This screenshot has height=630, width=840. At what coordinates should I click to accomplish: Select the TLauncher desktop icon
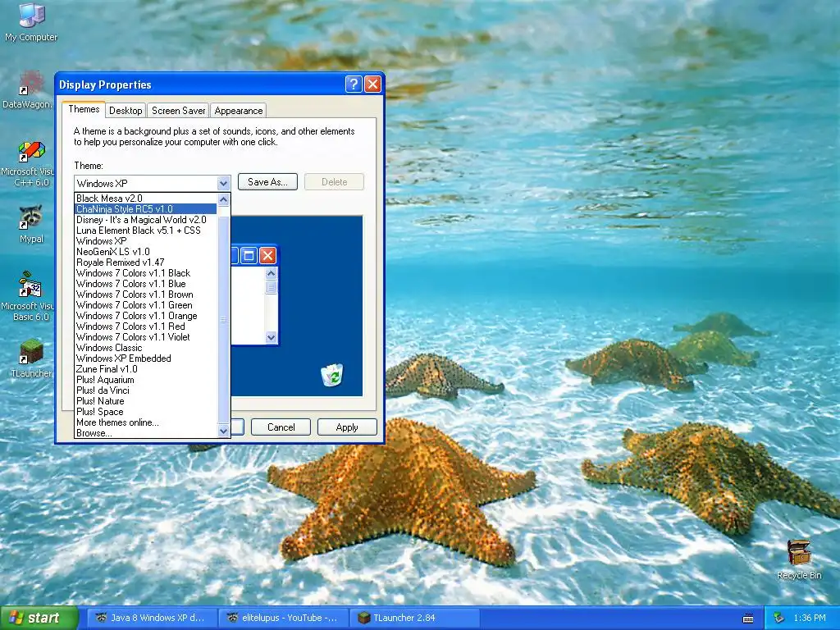(31, 358)
